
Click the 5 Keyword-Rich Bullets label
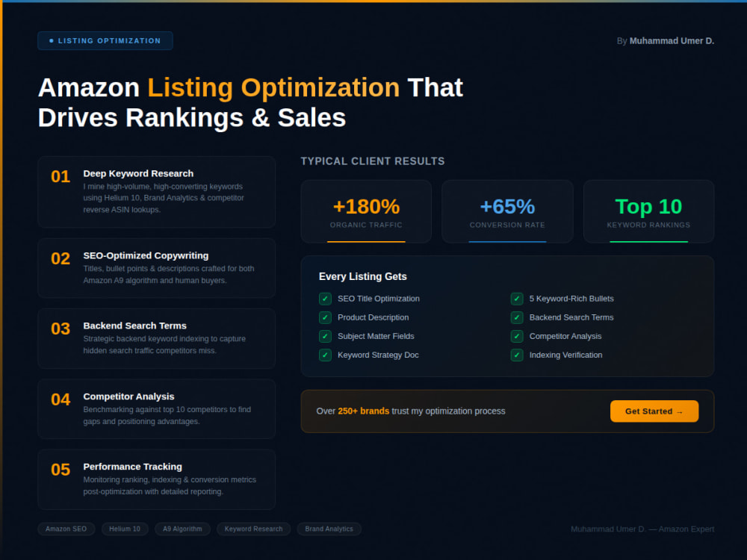click(x=571, y=299)
